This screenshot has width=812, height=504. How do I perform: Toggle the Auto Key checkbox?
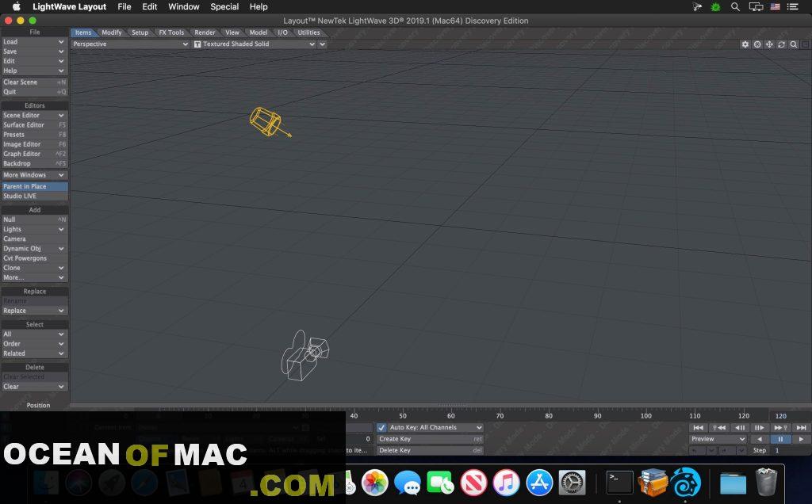pyautogui.click(x=381, y=427)
